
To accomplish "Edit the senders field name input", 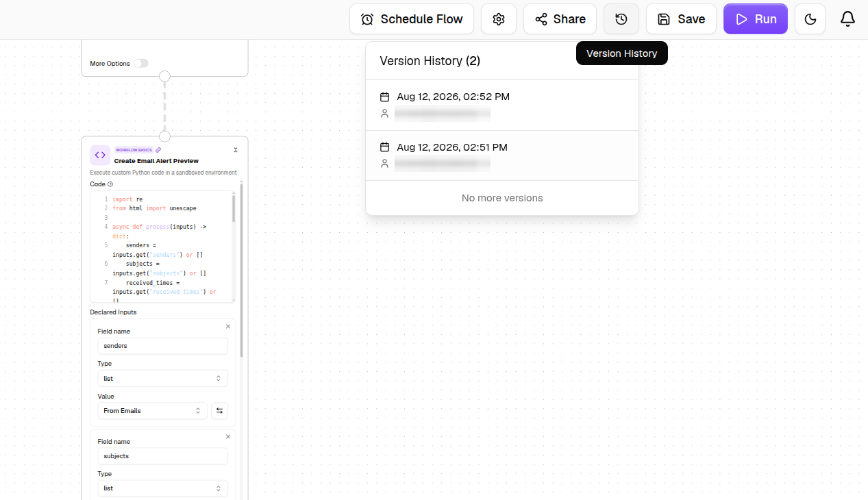I will [162, 346].
